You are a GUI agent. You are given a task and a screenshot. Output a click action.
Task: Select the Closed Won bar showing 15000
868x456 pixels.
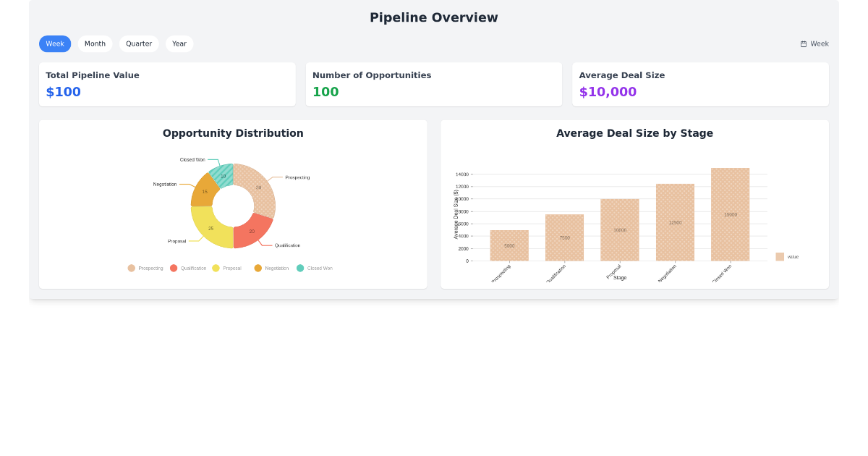pyautogui.click(x=730, y=214)
